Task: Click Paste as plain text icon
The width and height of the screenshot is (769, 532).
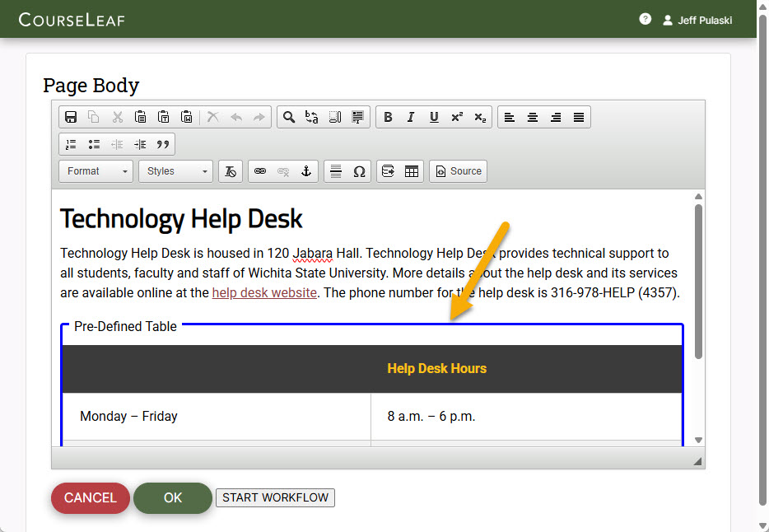Action: pos(163,117)
